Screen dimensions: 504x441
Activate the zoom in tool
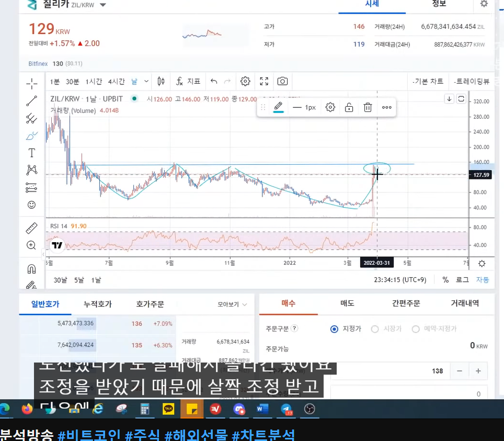coord(31,245)
